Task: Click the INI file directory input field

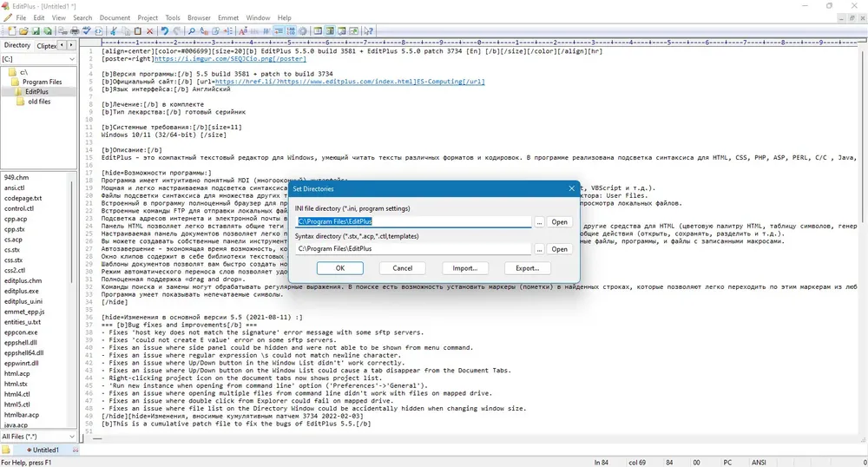Action: click(413, 221)
